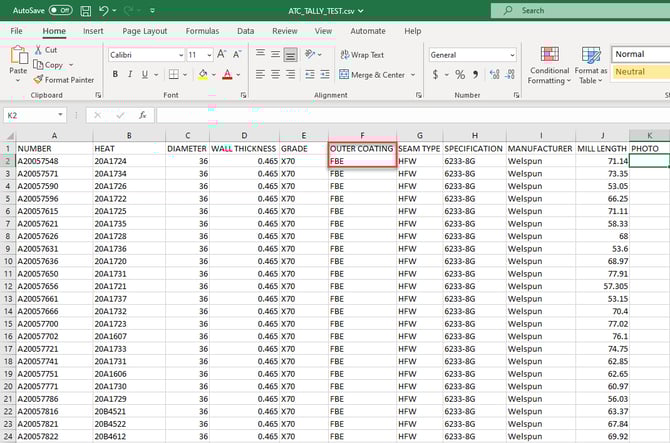Open the font name dropdown showing Calibri
Image resolution: width=670 pixels, height=443 pixels.
[180, 55]
